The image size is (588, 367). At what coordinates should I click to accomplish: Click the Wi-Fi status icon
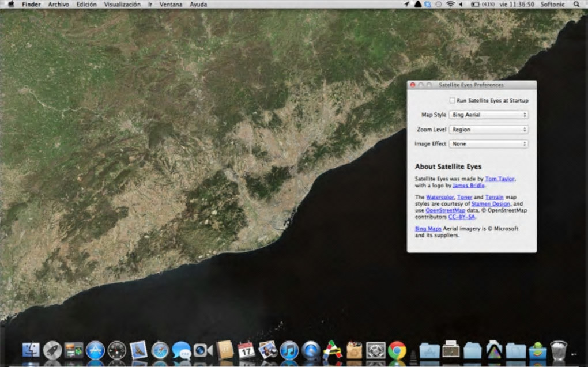[x=450, y=4]
